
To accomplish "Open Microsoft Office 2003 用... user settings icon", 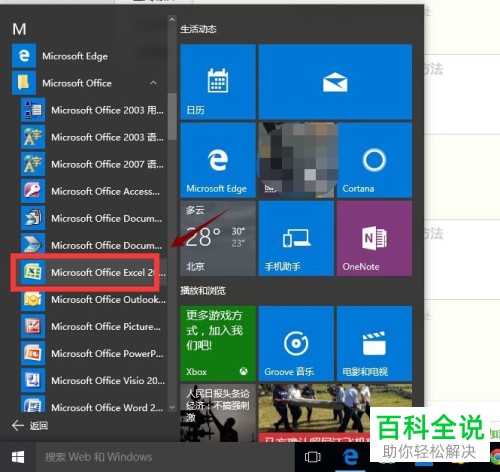I will coord(33,110).
